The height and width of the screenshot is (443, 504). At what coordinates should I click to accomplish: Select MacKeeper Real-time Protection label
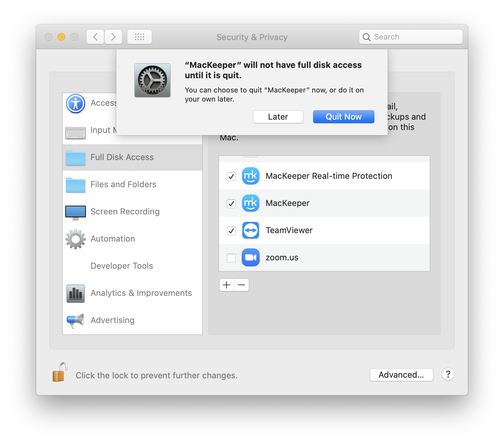329,176
